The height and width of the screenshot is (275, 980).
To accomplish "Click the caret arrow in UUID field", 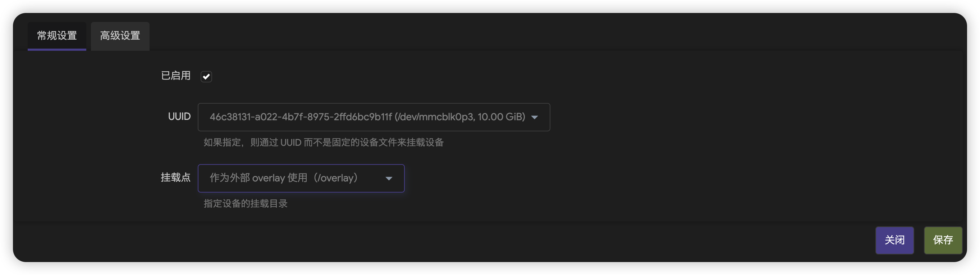I will pos(535,117).
